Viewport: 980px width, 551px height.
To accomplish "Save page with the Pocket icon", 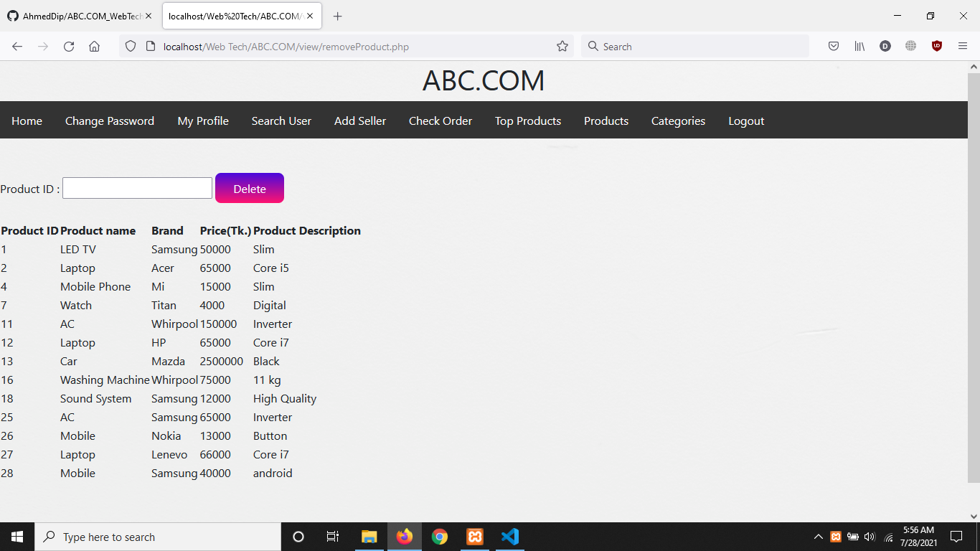I will coord(834,46).
